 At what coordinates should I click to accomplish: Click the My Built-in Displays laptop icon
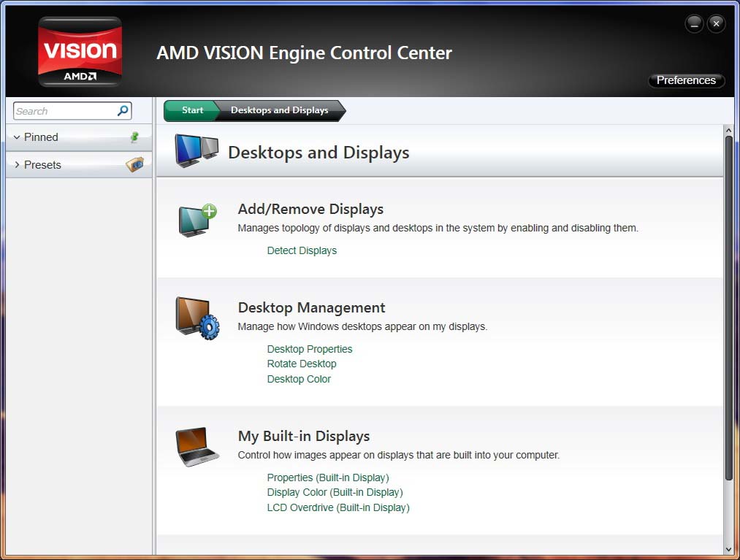(197, 446)
